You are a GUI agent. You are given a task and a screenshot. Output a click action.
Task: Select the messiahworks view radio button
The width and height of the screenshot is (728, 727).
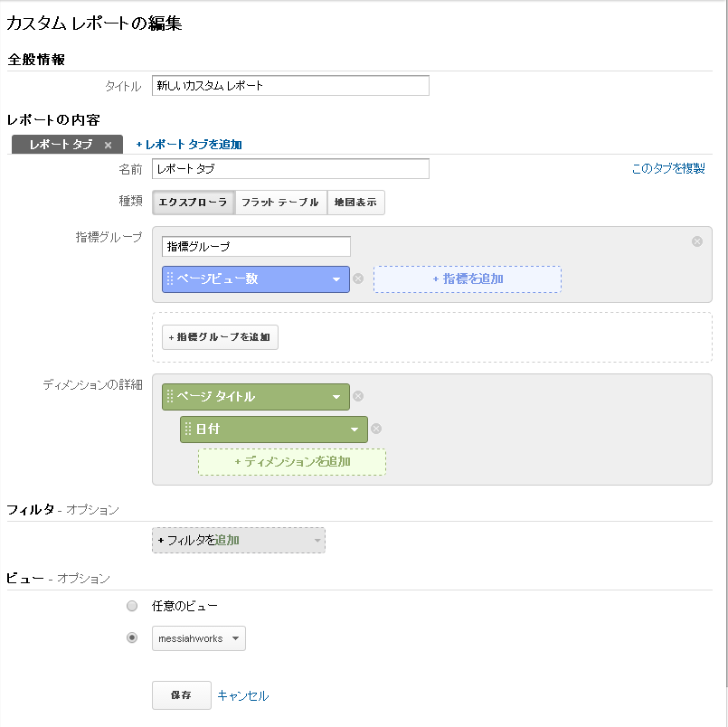pos(132,637)
